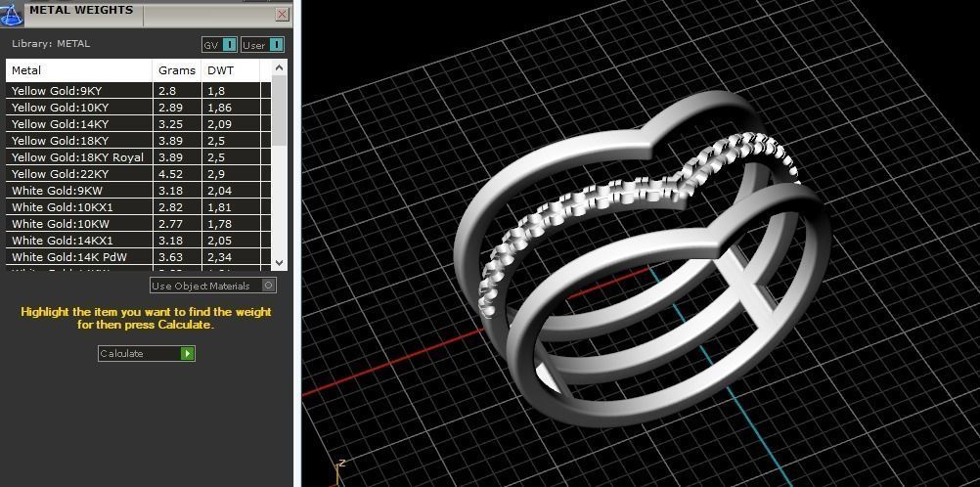Enable Use Object Materials option
The width and height of the screenshot is (980, 487).
pyautogui.click(x=213, y=286)
